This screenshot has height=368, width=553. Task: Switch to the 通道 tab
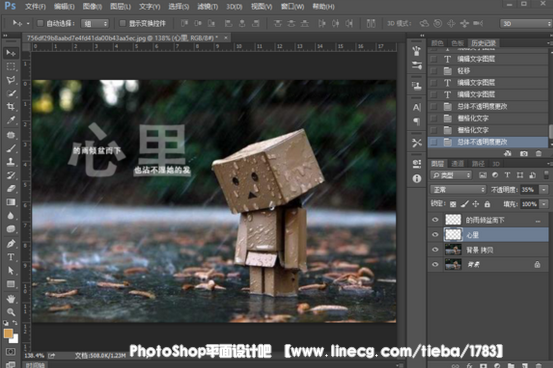(x=457, y=164)
